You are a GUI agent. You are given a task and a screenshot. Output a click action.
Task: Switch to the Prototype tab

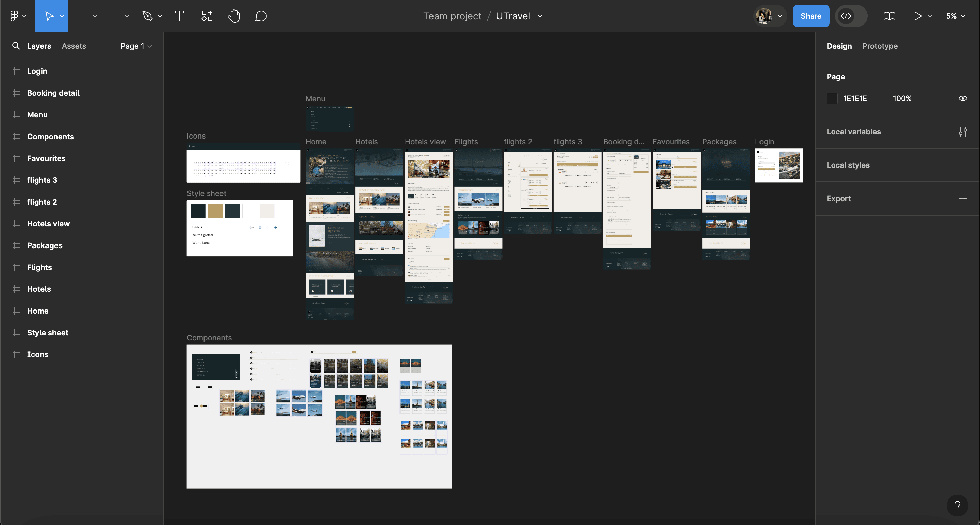pos(880,46)
